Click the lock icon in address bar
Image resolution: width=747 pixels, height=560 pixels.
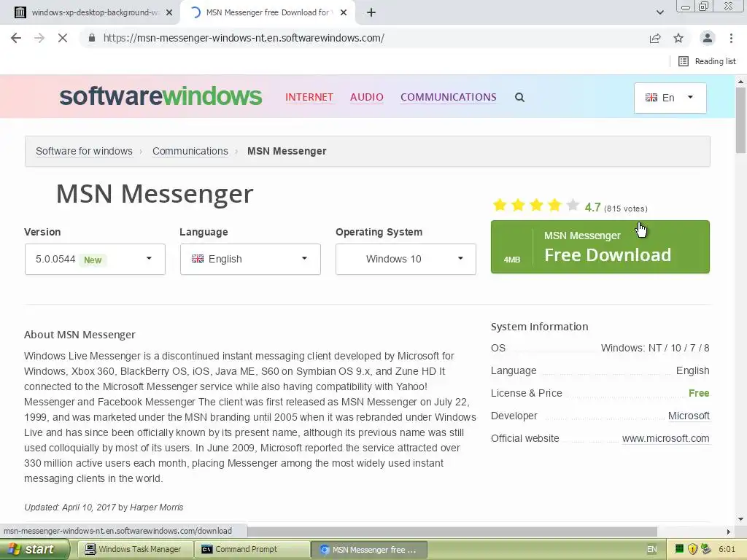92,38
